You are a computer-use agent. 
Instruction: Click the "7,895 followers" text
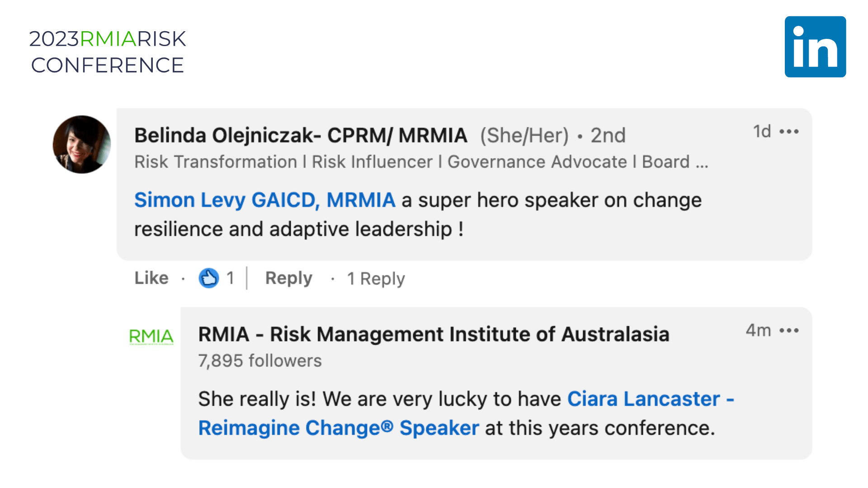click(260, 361)
